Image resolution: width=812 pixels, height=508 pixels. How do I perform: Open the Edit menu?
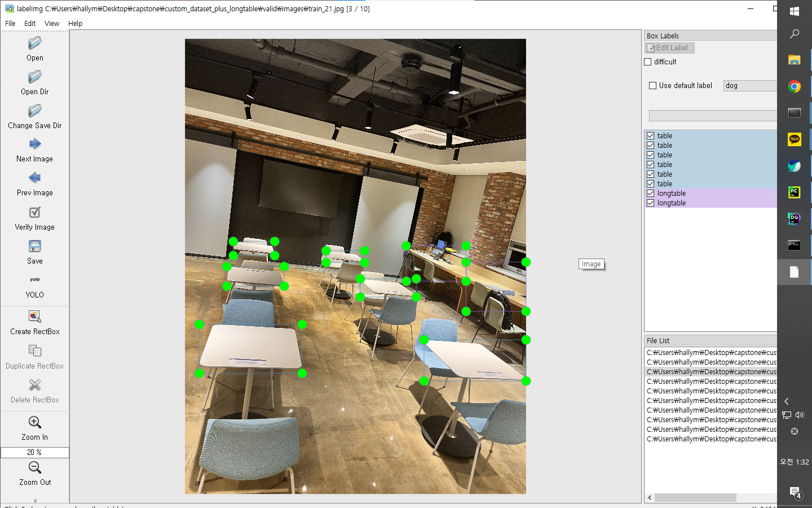coord(30,23)
